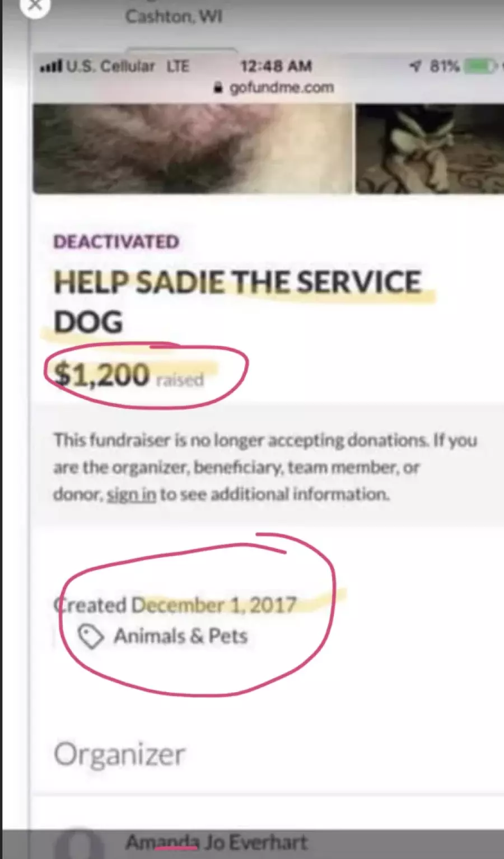Click the padlock icon beside gofundme.com
This screenshot has height=859, width=504.
coord(218,88)
